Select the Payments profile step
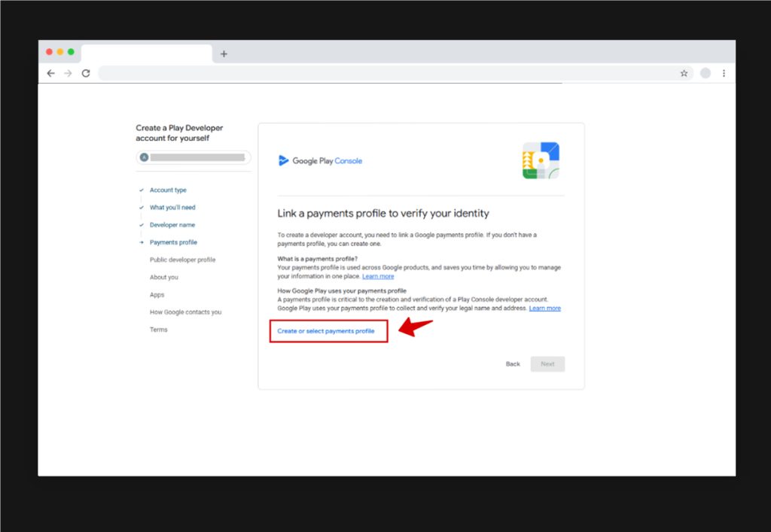The image size is (771, 532). [173, 242]
